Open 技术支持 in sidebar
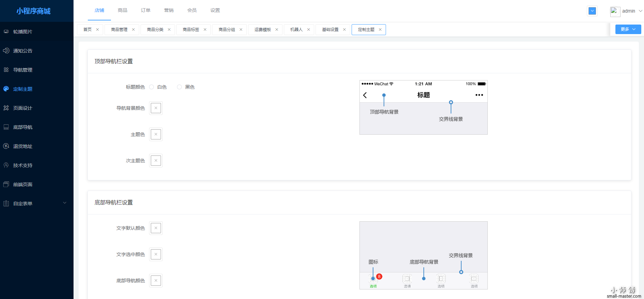644x299 pixels. pos(37,165)
